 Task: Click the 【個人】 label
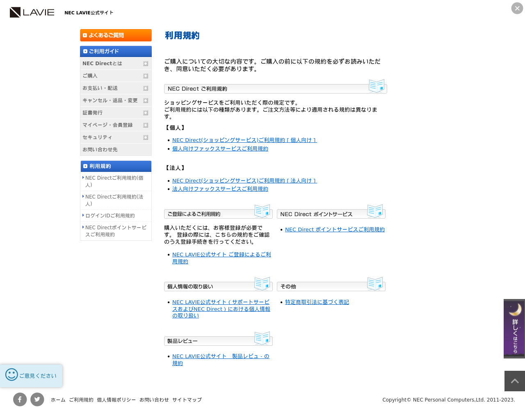175,128
